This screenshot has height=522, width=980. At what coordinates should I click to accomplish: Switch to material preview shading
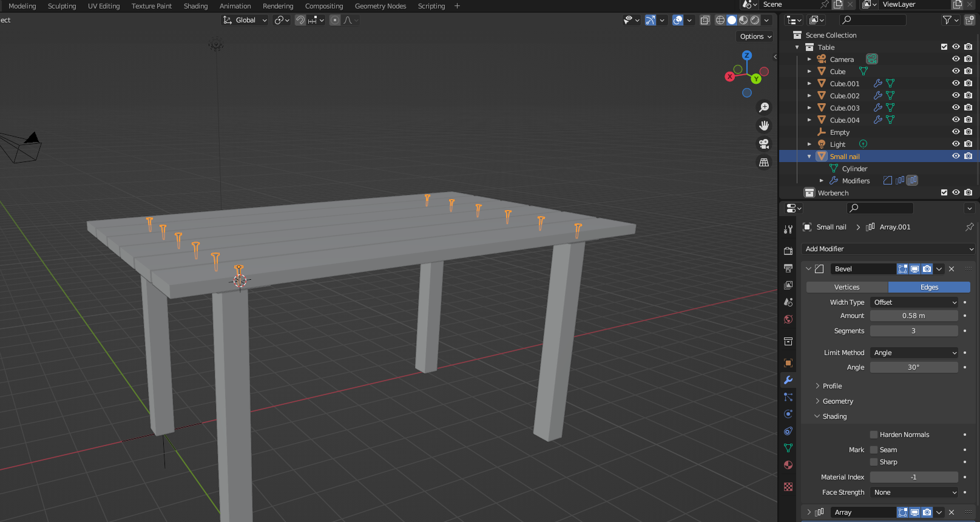pyautogui.click(x=743, y=20)
